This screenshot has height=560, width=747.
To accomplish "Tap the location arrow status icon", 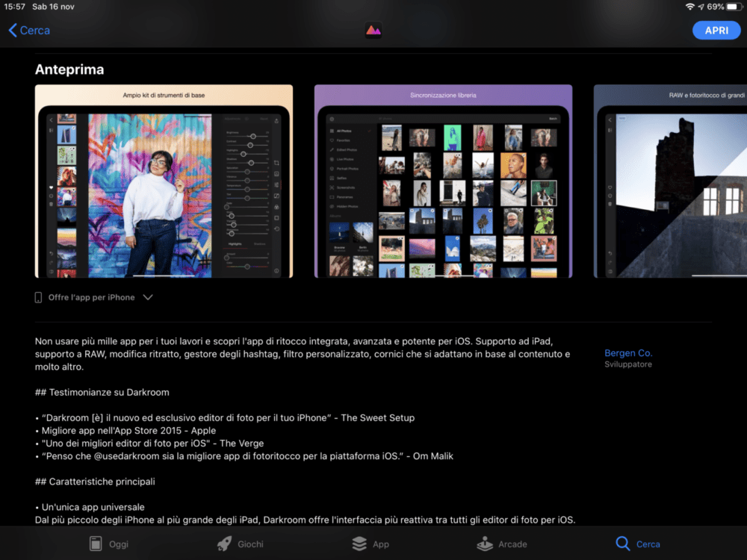I will pos(701,7).
